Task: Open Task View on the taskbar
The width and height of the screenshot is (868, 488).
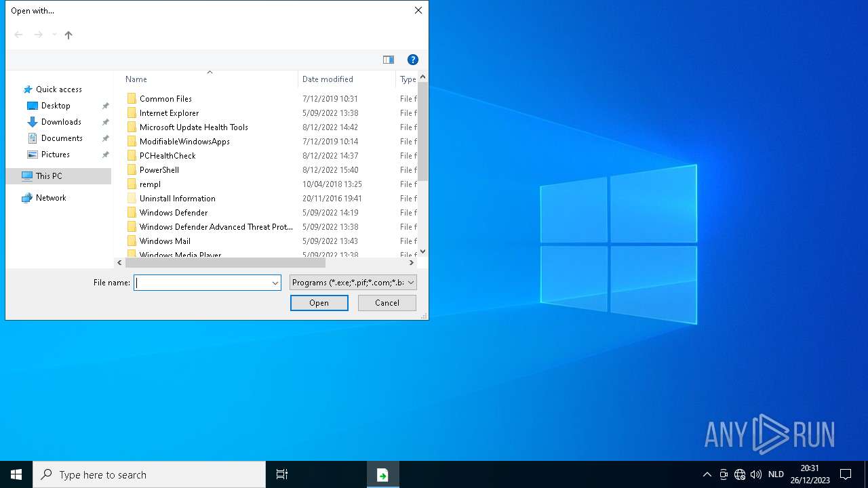Action: [282, 474]
